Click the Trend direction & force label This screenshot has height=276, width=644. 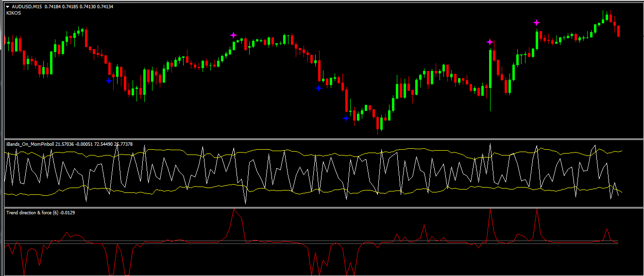coord(34,212)
